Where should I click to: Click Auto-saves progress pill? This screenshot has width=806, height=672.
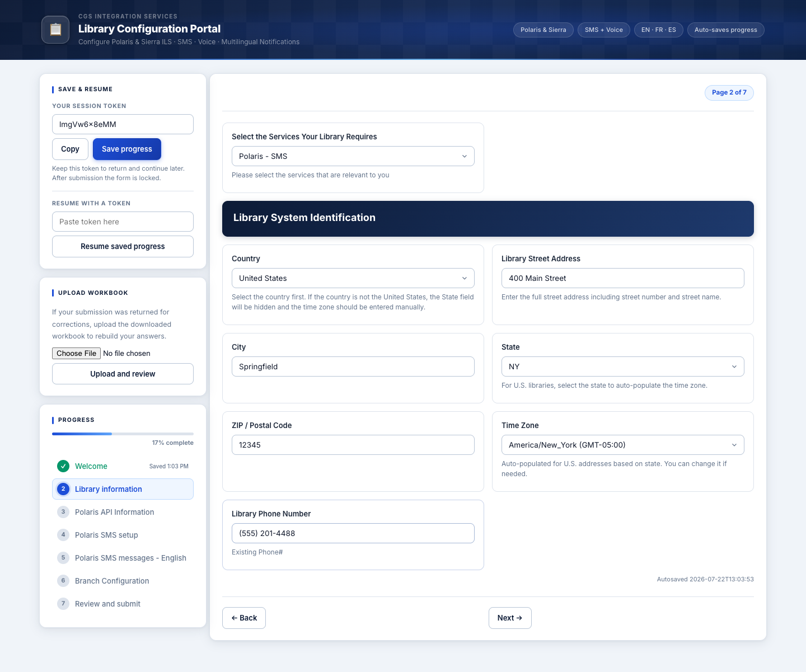click(726, 30)
